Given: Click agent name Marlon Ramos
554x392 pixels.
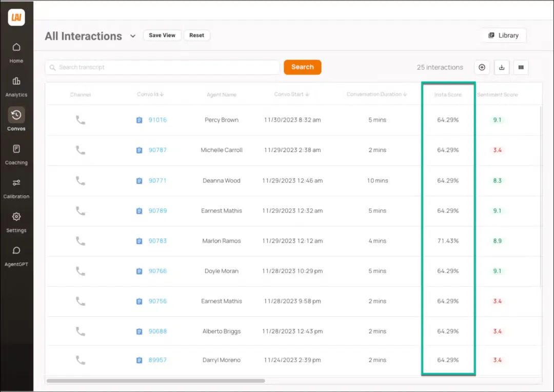Looking at the screenshot, I should point(222,241).
